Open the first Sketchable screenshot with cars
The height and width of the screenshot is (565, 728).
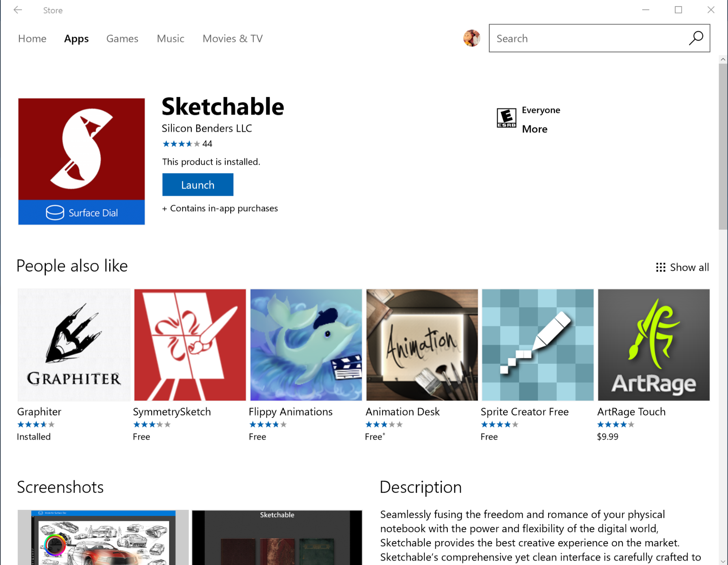pos(103,537)
